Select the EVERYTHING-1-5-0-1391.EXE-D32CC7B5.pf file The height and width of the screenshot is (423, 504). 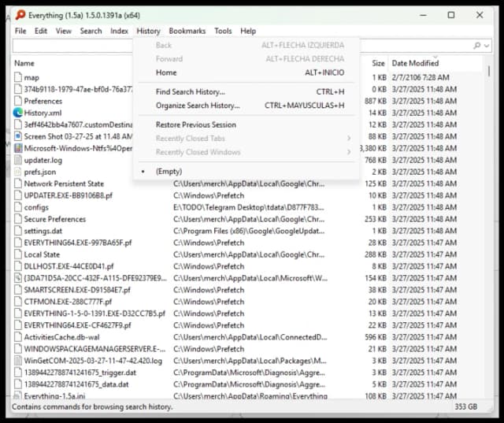(94, 314)
